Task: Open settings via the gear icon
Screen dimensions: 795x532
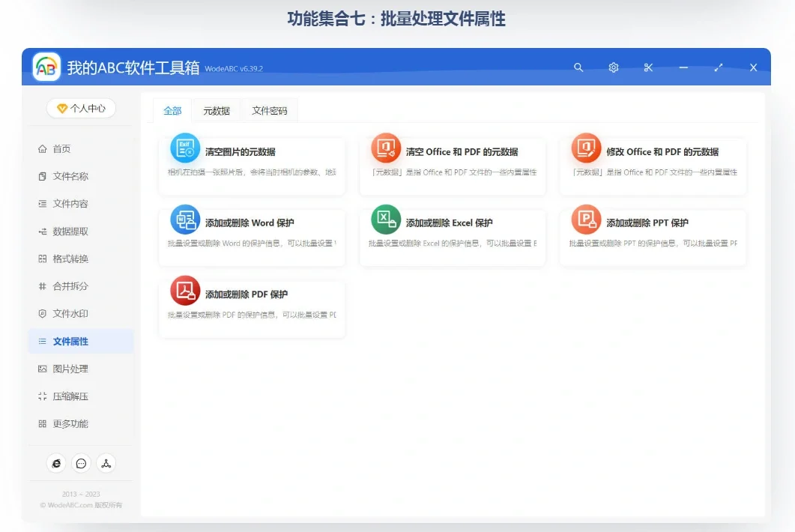Action: (x=613, y=67)
